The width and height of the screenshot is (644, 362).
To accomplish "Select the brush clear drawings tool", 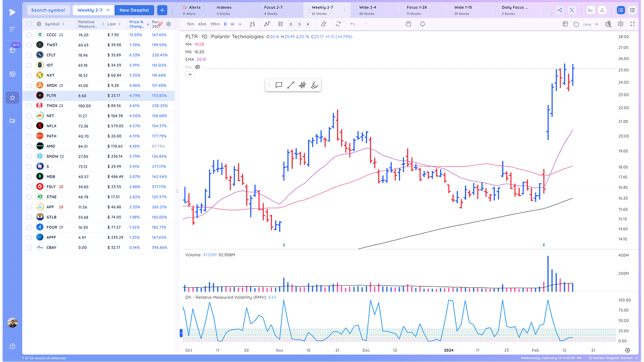I will click(314, 85).
